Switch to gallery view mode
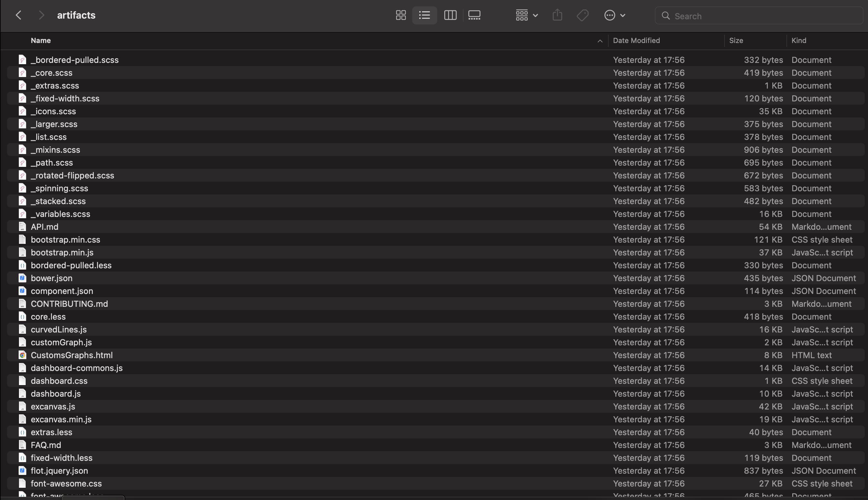This screenshot has height=500, width=868. click(x=474, y=15)
